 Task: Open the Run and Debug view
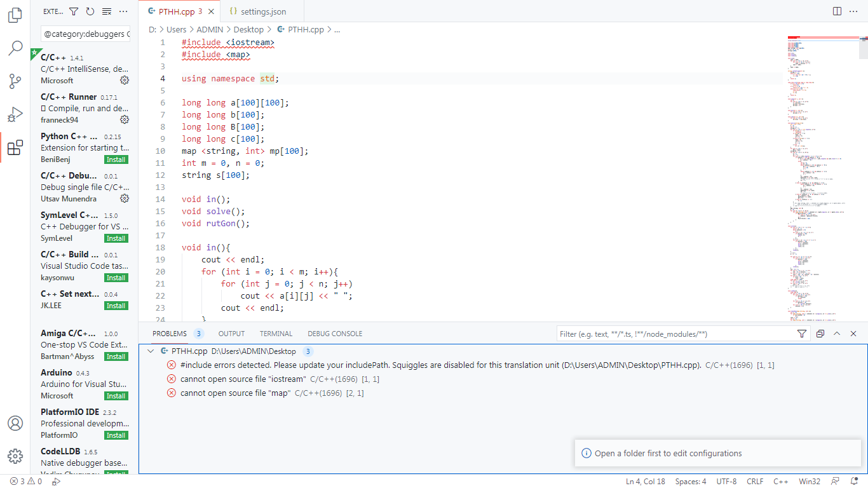pyautogui.click(x=15, y=114)
